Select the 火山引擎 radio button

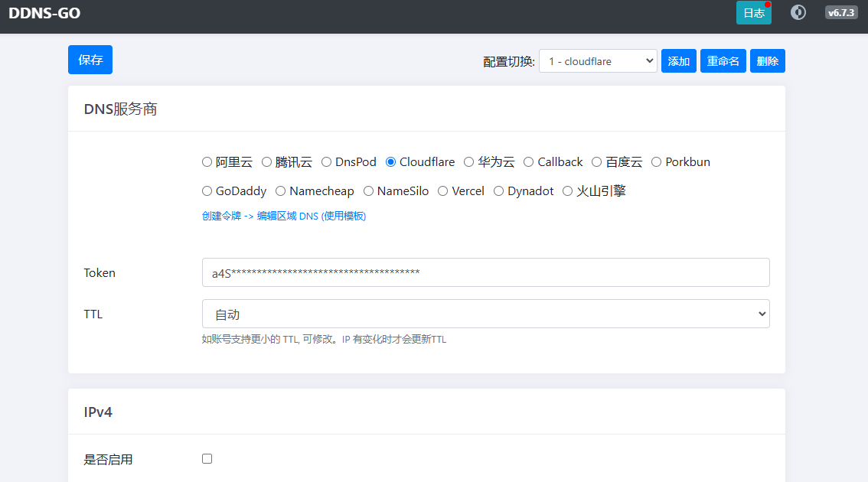click(x=568, y=191)
